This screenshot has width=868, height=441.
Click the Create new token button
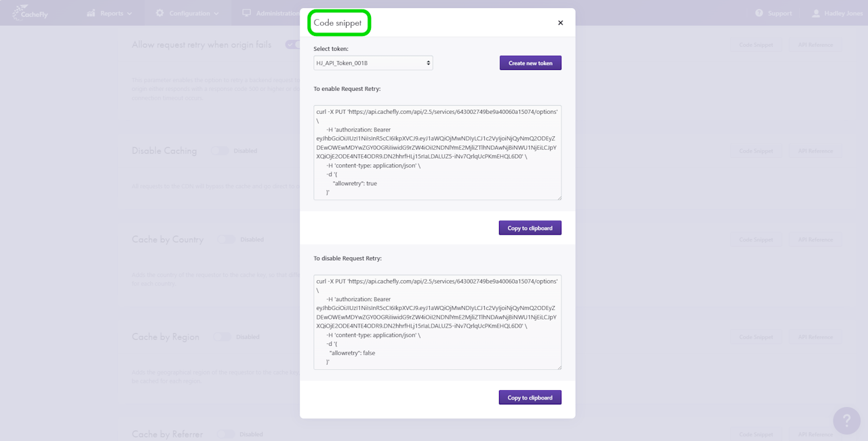pyautogui.click(x=530, y=63)
